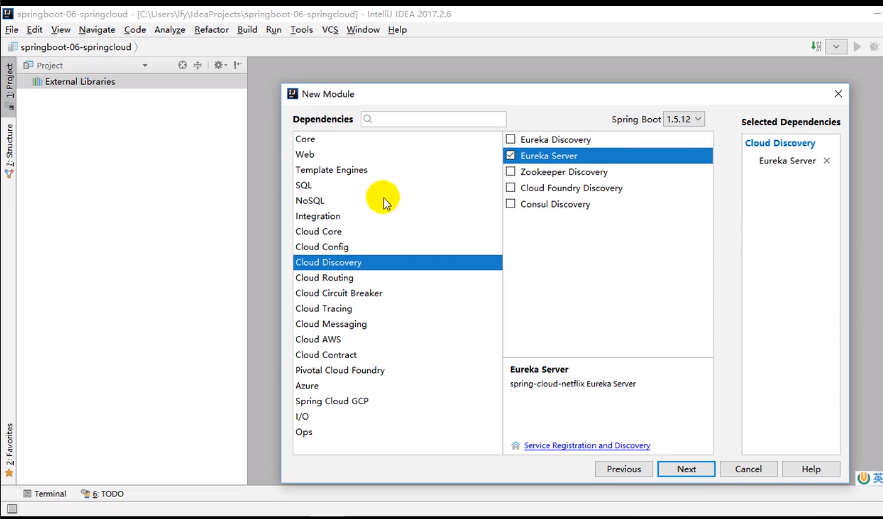Viewport: 883px width, 519px height.
Task: Select the Cloud AWS category
Action: (x=398, y=339)
